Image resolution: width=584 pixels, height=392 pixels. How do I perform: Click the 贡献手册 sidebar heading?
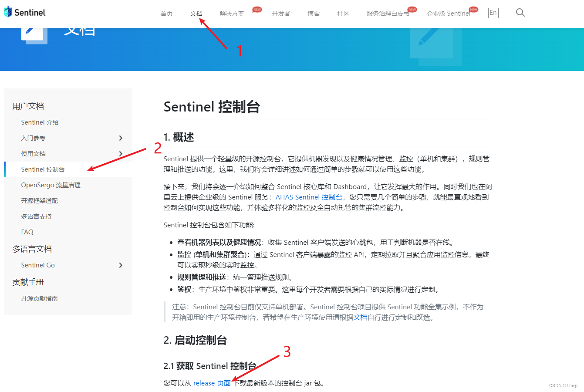pos(28,282)
